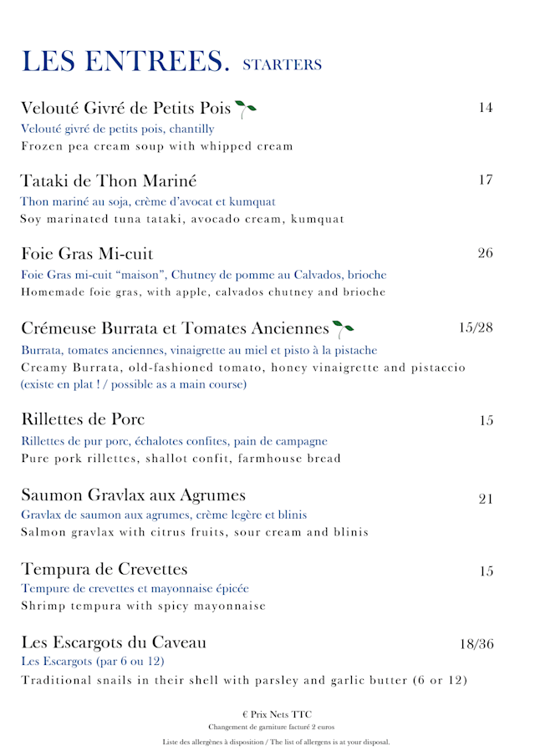
Task: Click the green leaf icon beside Velouté Givré
Action: (245, 109)
